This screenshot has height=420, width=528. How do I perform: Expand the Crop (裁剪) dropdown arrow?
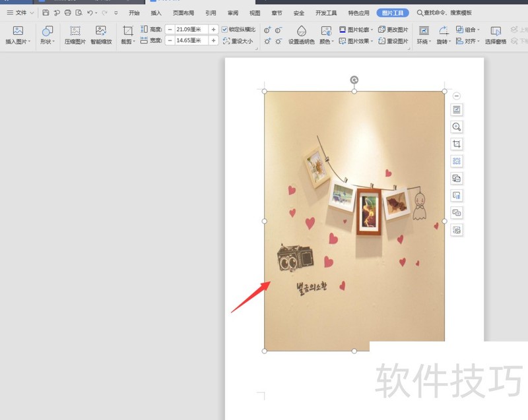pyautogui.click(x=134, y=42)
